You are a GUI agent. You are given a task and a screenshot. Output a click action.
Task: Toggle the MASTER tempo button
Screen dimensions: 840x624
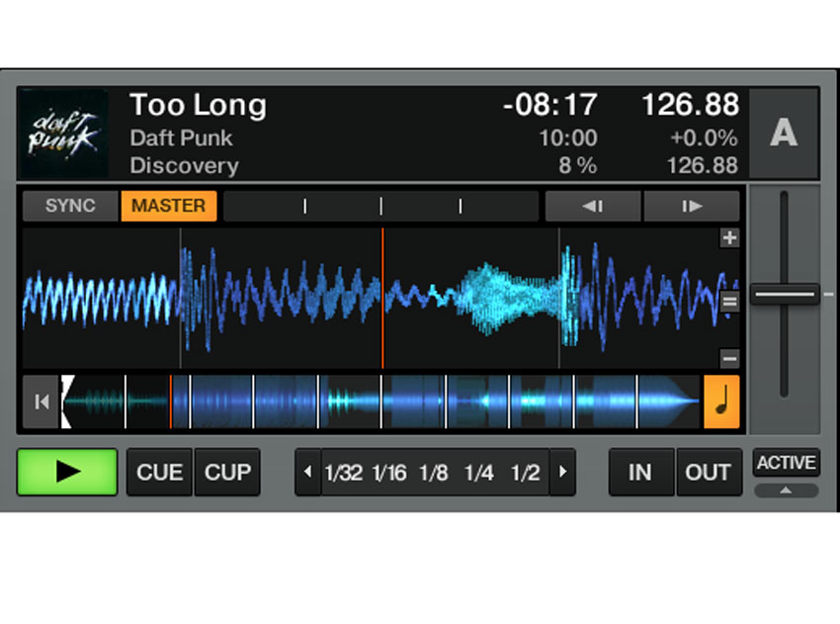coord(169,206)
